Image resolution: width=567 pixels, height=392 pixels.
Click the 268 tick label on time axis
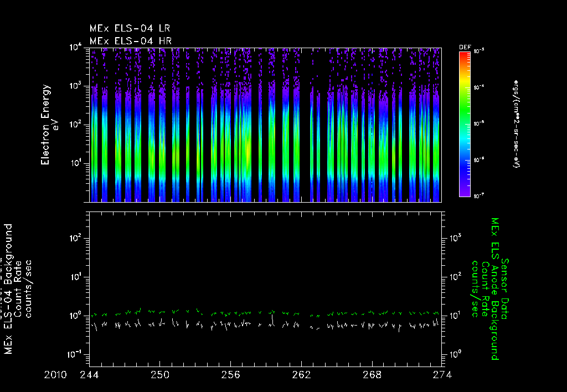point(372,375)
